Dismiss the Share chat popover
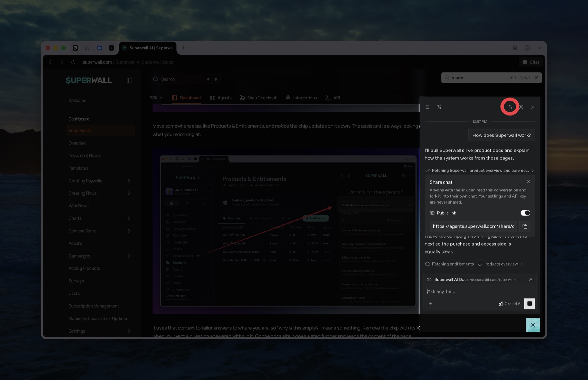 point(528,181)
